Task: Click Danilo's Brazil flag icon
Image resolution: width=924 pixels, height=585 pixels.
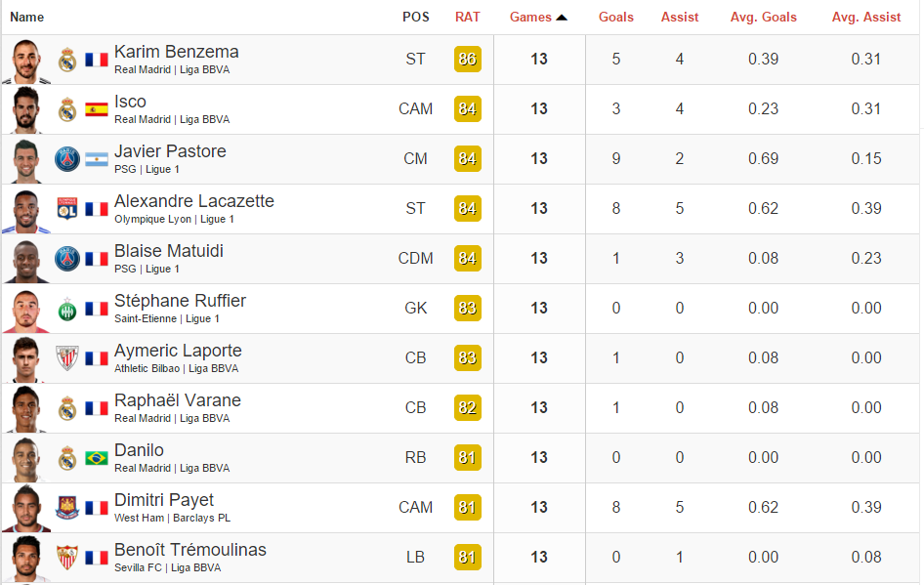Action: click(96, 458)
